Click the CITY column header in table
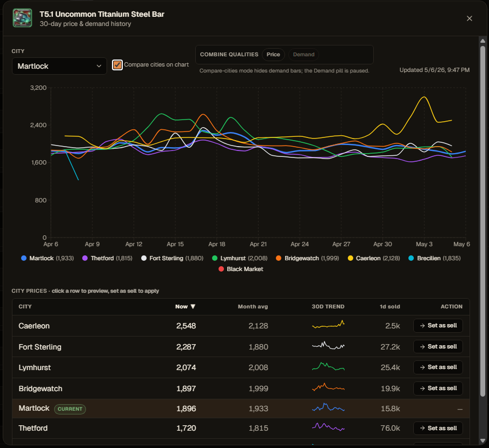 (25, 307)
